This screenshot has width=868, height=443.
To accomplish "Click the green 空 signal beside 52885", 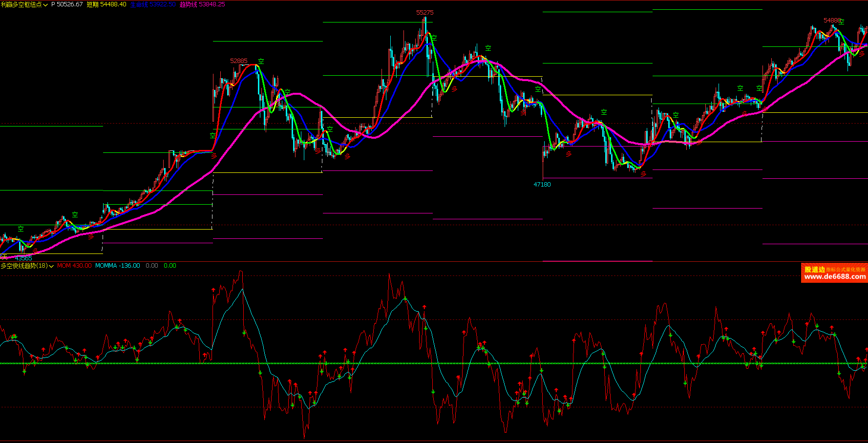I will [x=261, y=61].
